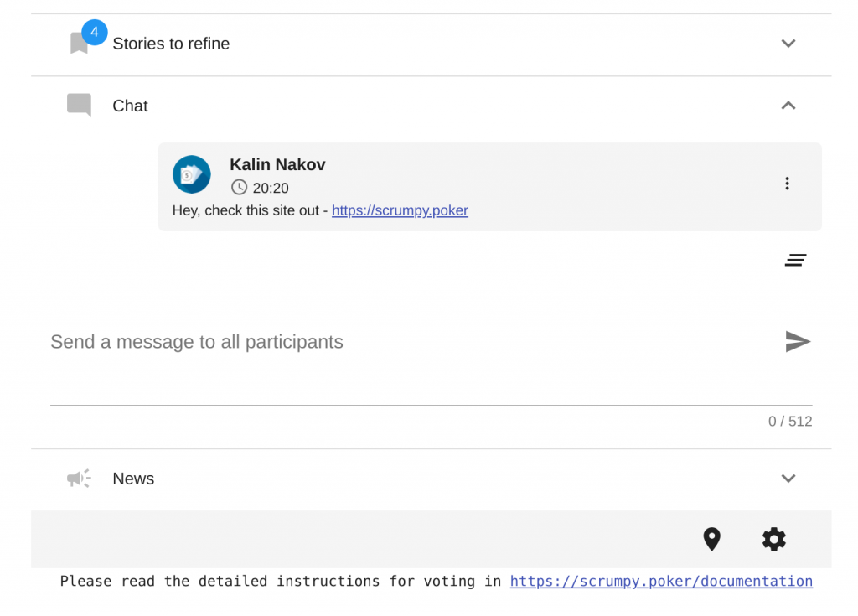
Task: Click the Chat speech bubble icon
Action: (x=80, y=105)
